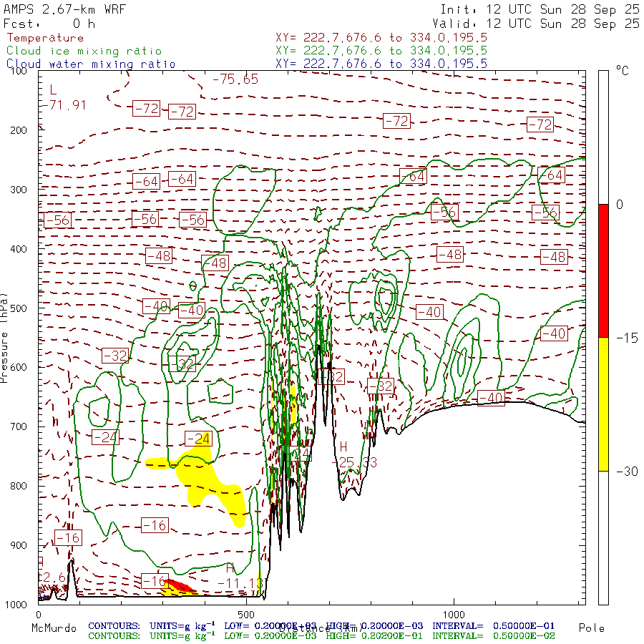Click the "100" pressure axis tick label

click(19, 71)
